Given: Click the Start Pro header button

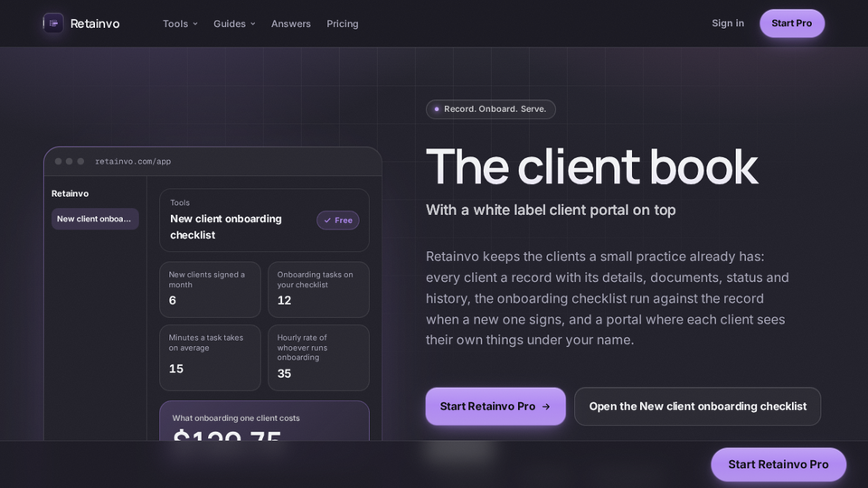Looking at the screenshot, I should pyautogui.click(x=792, y=23).
